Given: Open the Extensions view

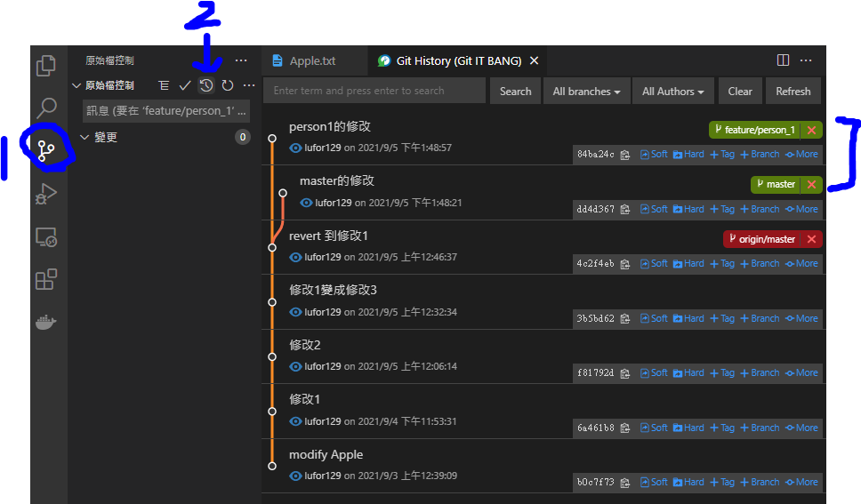Looking at the screenshot, I should coord(46,279).
